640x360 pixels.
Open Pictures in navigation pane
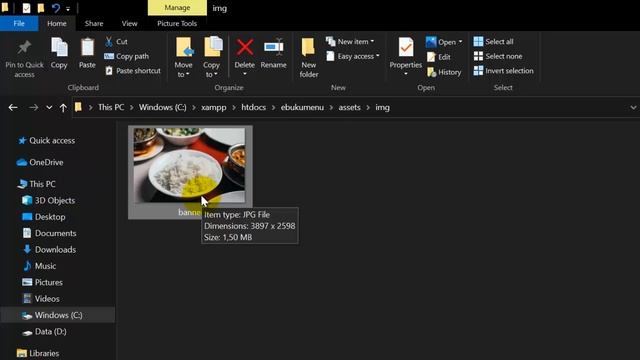coord(42,282)
